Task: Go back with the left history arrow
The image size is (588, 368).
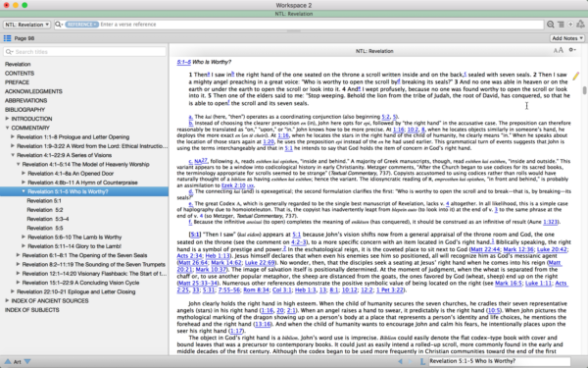Action: pos(400,361)
